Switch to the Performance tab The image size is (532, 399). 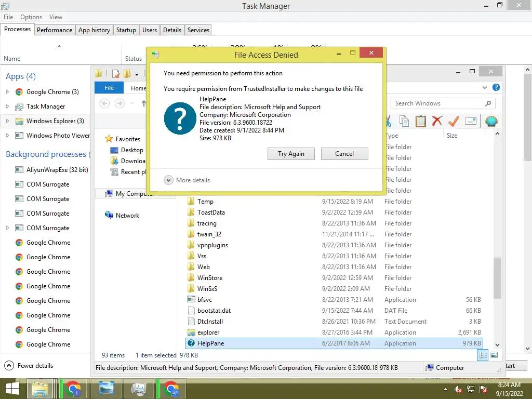54,30
